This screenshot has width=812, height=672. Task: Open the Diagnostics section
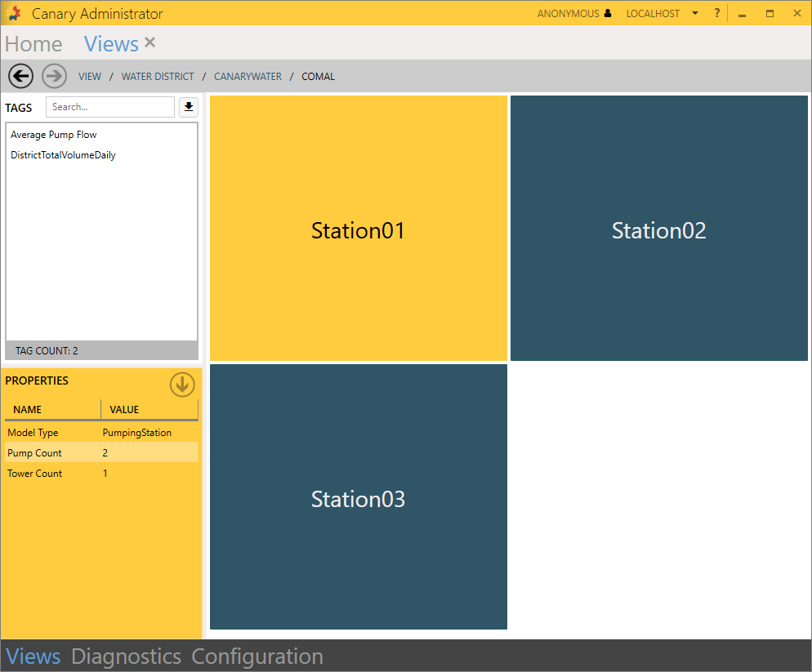[x=126, y=656]
